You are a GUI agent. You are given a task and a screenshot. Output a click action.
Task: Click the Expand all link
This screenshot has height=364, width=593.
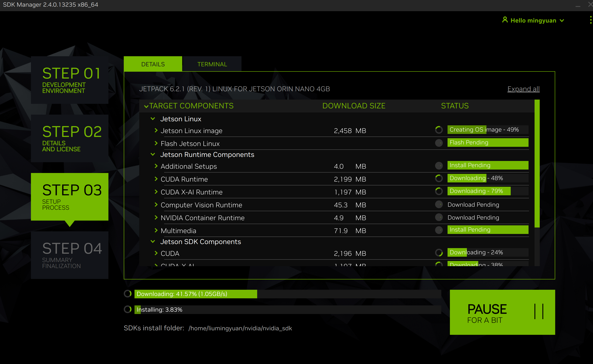[523, 89]
